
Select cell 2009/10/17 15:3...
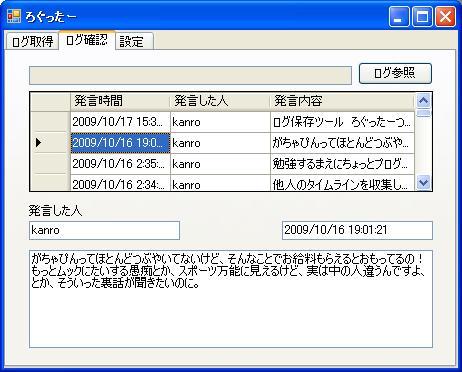point(120,122)
